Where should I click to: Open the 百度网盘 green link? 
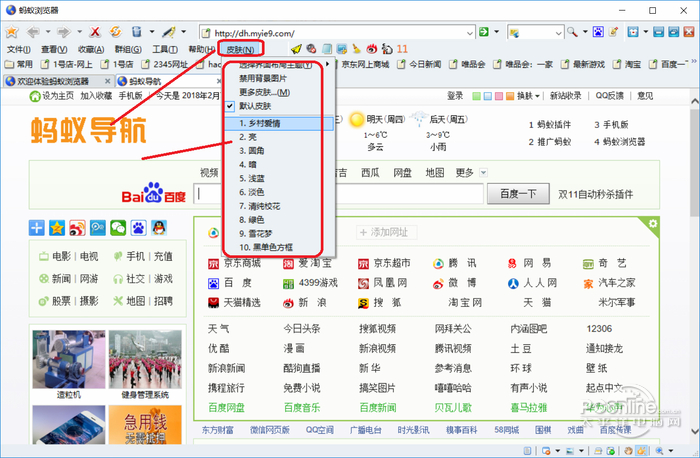pos(226,408)
